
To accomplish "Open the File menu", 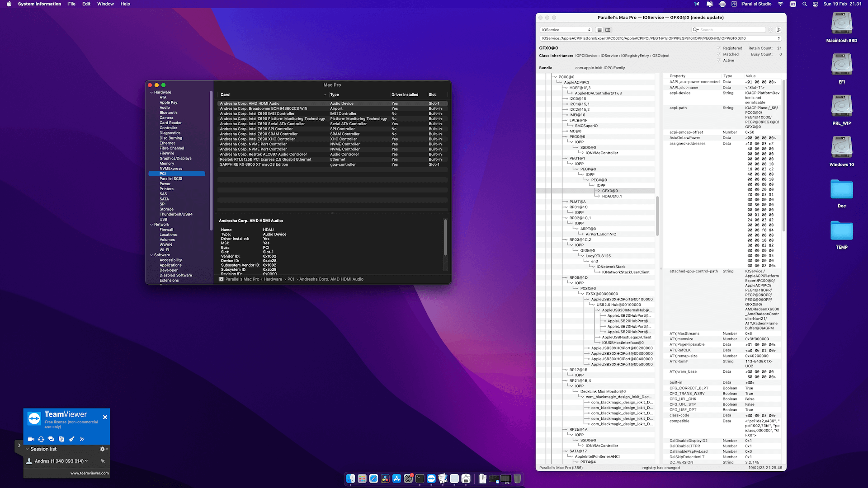I will pyautogui.click(x=71, y=4).
